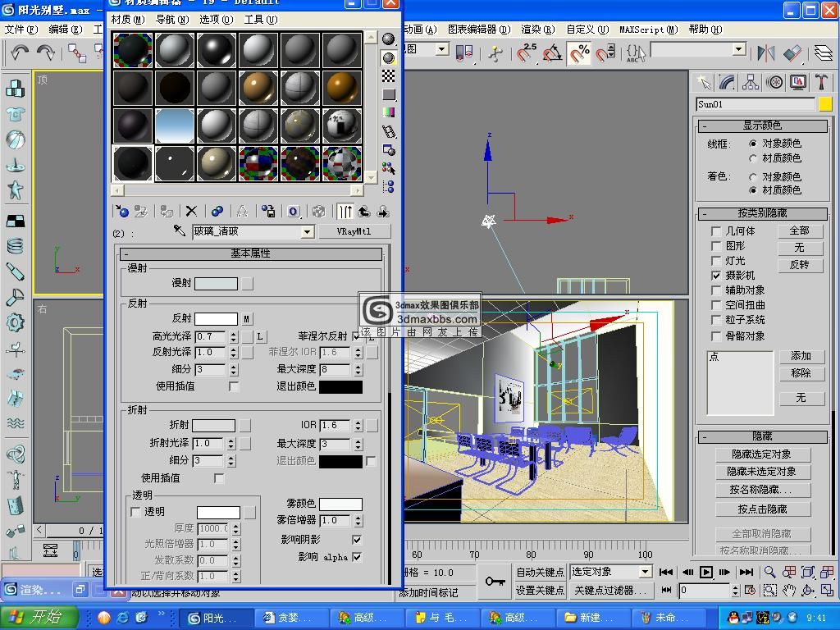This screenshot has width=840, height=630.
Task: Open 工具(U) menu in material editor
Action: [x=261, y=20]
